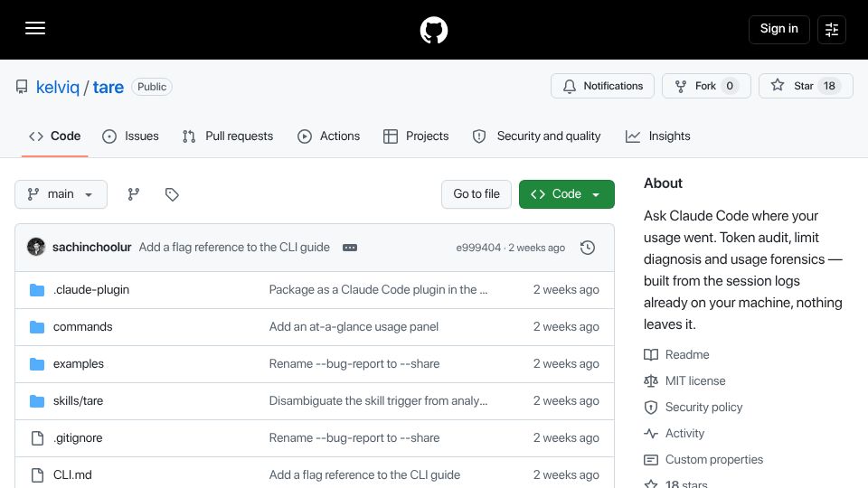Image resolution: width=868 pixels, height=488 pixels.
Task: Open the .claude-plugin folder
Action: coord(91,290)
